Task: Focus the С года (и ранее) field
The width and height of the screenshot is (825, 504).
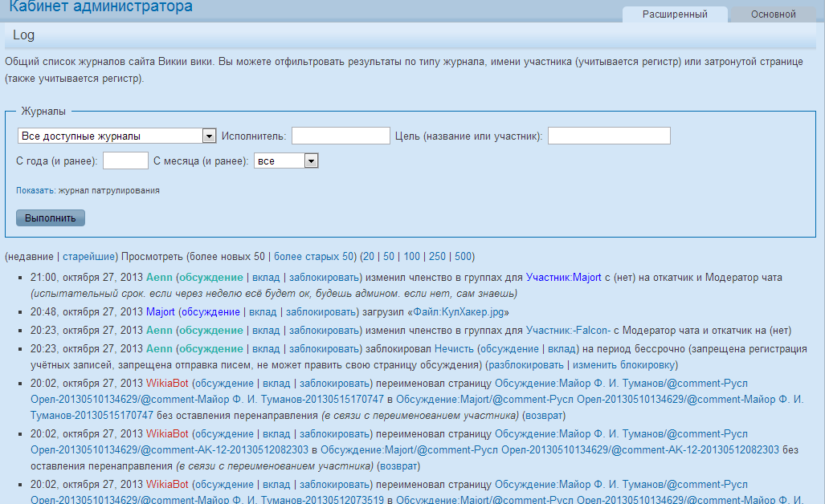Action: tap(126, 161)
